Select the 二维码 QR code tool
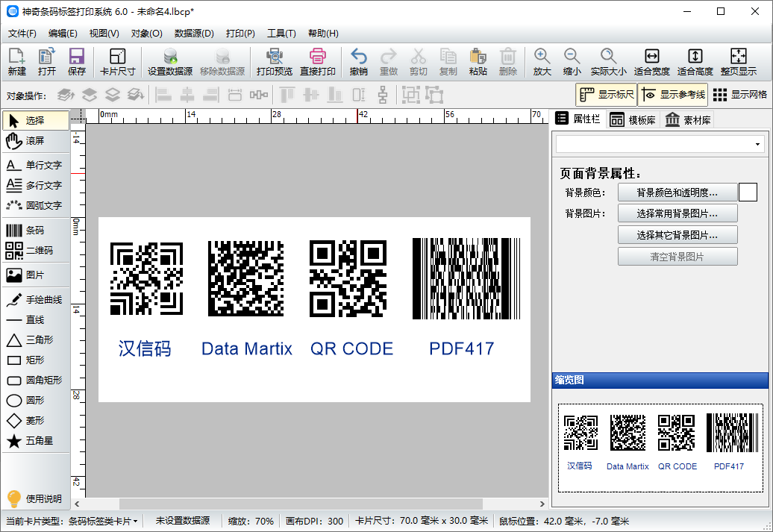The image size is (773, 532). (36, 251)
